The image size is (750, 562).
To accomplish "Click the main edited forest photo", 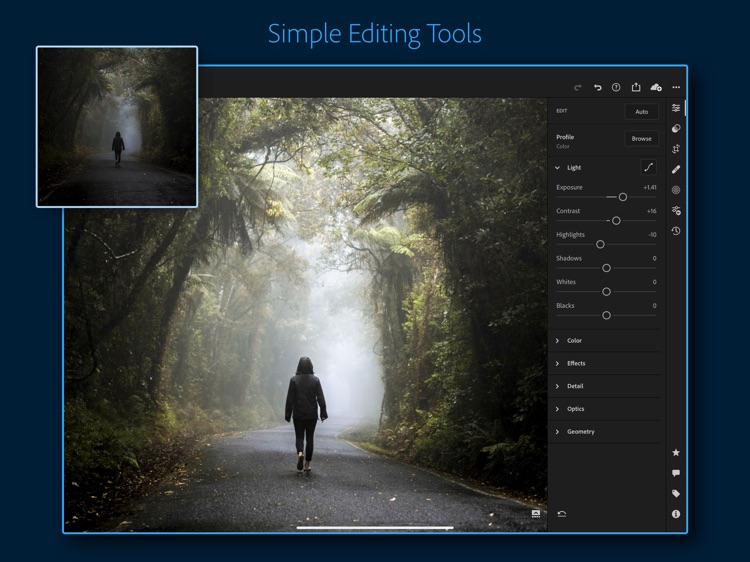I will (306, 315).
